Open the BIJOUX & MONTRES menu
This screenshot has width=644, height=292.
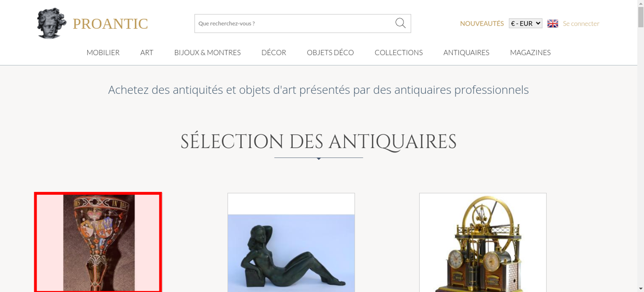click(x=207, y=52)
